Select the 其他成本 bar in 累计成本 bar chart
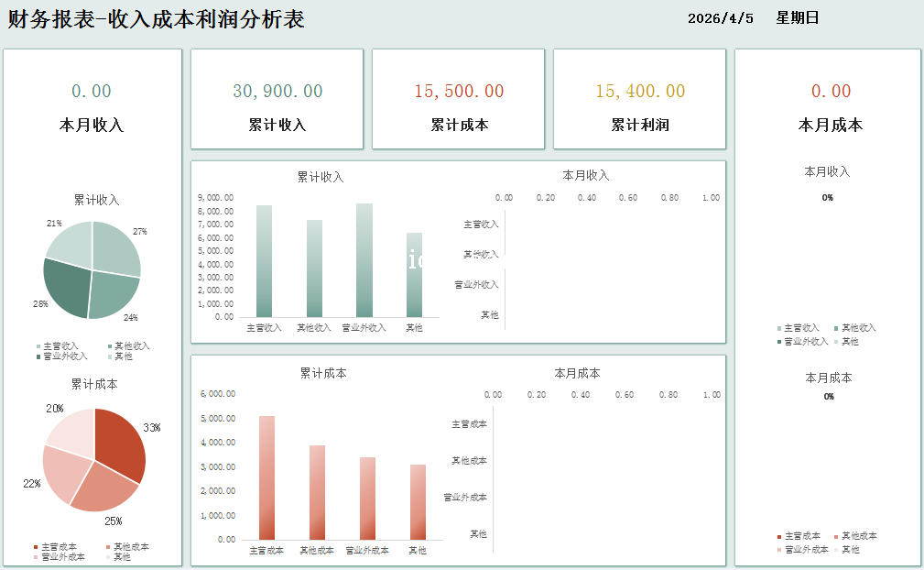 [x=317, y=495]
